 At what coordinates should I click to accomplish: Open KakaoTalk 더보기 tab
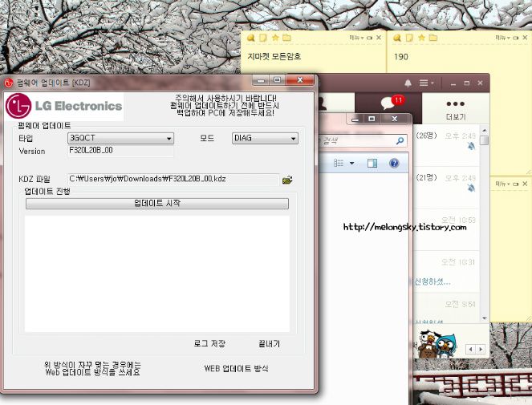pos(456,108)
